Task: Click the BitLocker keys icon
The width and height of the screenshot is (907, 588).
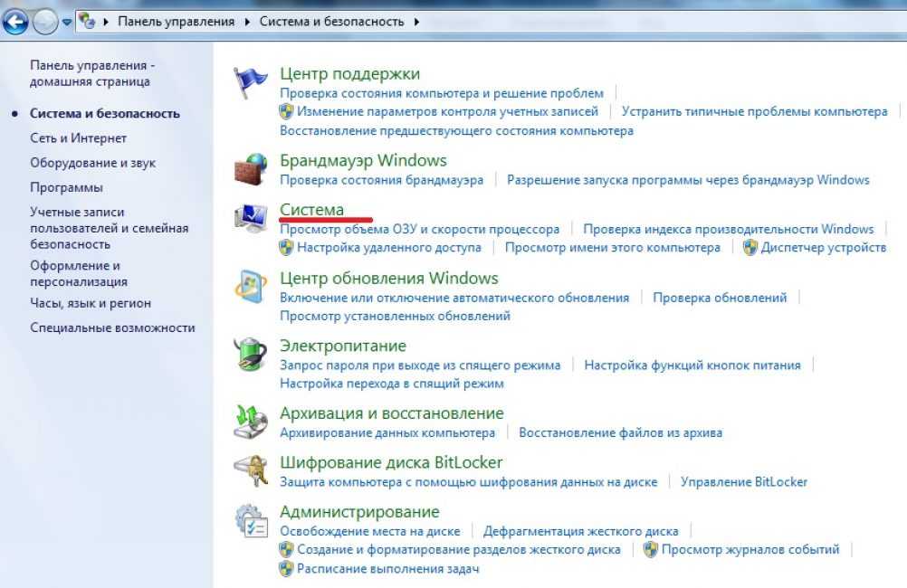Action: point(251,471)
